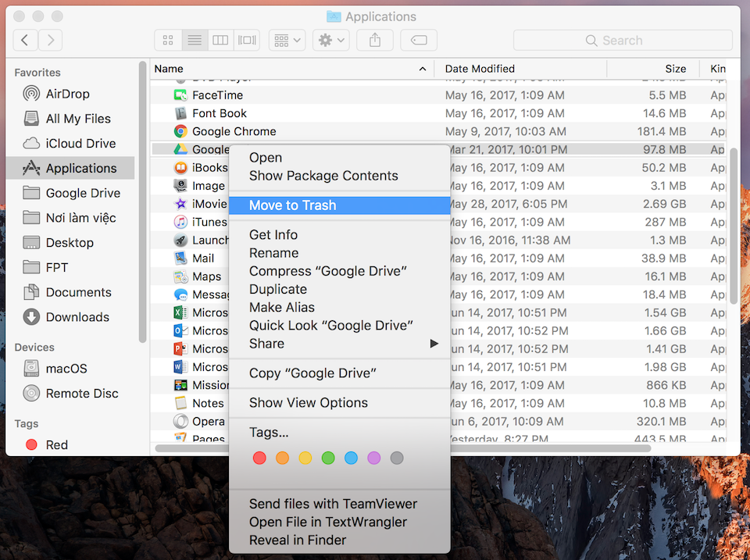The height and width of the screenshot is (560, 750).
Task: Select the Opera app icon
Action: point(180,422)
